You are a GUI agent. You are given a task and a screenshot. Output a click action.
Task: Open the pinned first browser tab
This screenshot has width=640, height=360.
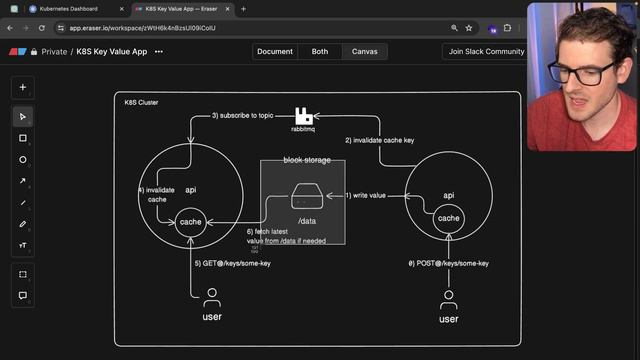coord(14,9)
